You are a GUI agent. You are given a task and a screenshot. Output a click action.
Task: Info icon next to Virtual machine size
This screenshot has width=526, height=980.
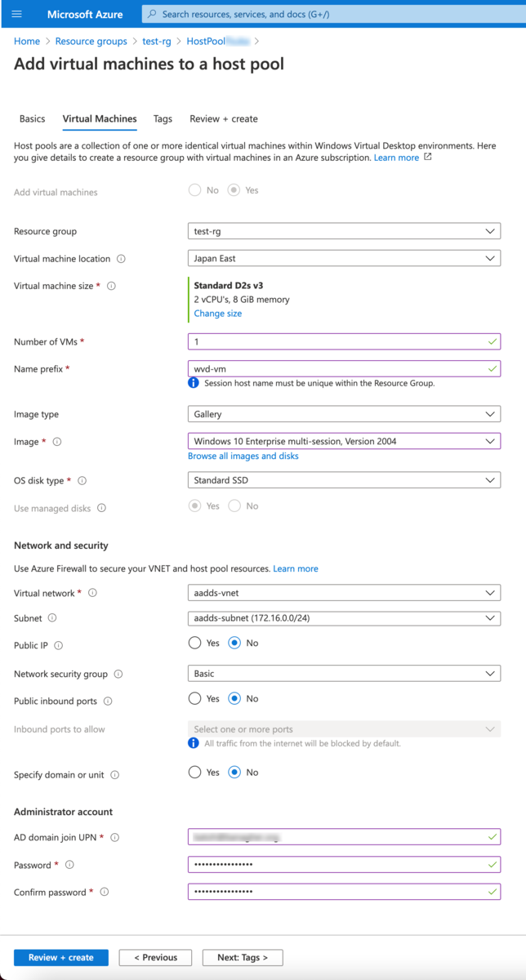coord(111,286)
